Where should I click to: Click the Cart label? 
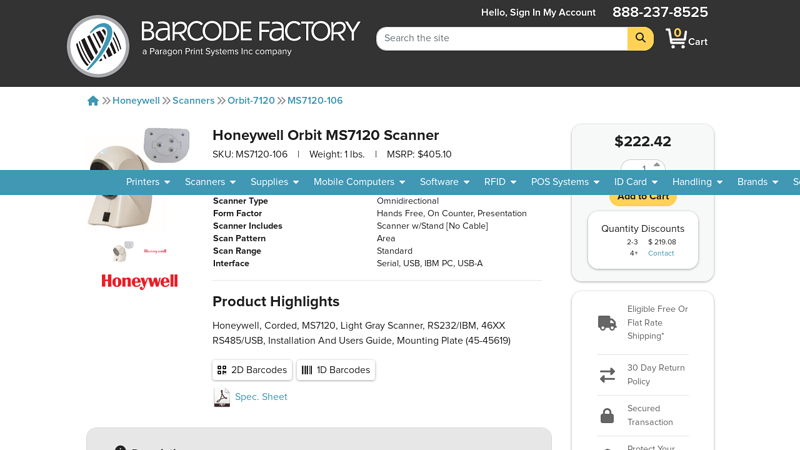697,42
